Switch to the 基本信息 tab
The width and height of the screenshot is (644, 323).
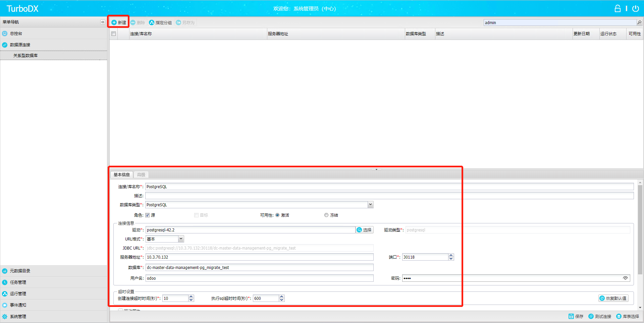[121, 175]
